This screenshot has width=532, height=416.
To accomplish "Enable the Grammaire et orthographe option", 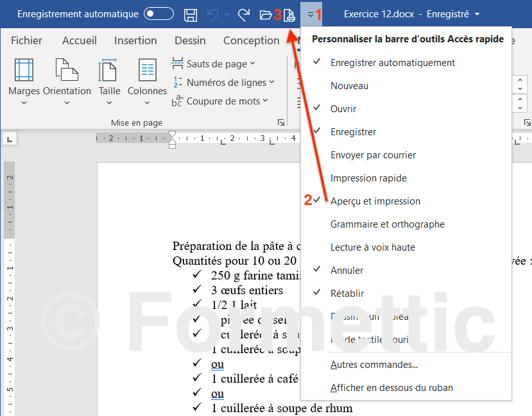I will click(387, 224).
